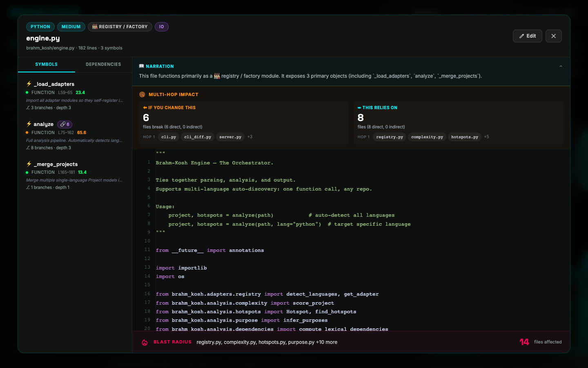Click the factory icon in the Registry tag

pos(95,27)
